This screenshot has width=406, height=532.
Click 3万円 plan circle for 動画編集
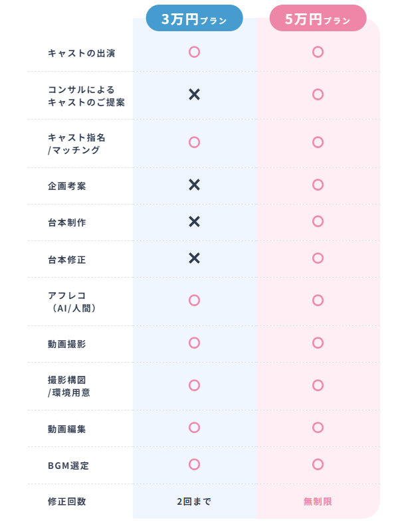pyautogui.click(x=194, y=428)
